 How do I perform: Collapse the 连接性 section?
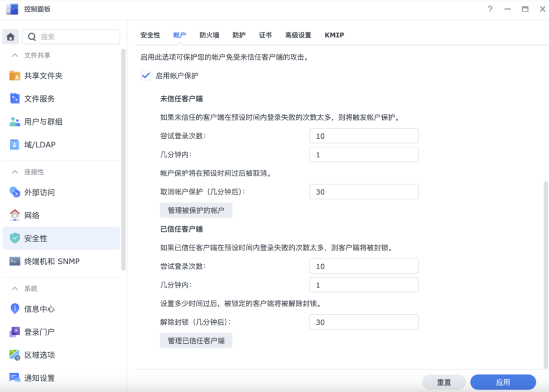(x=15, y=172)
